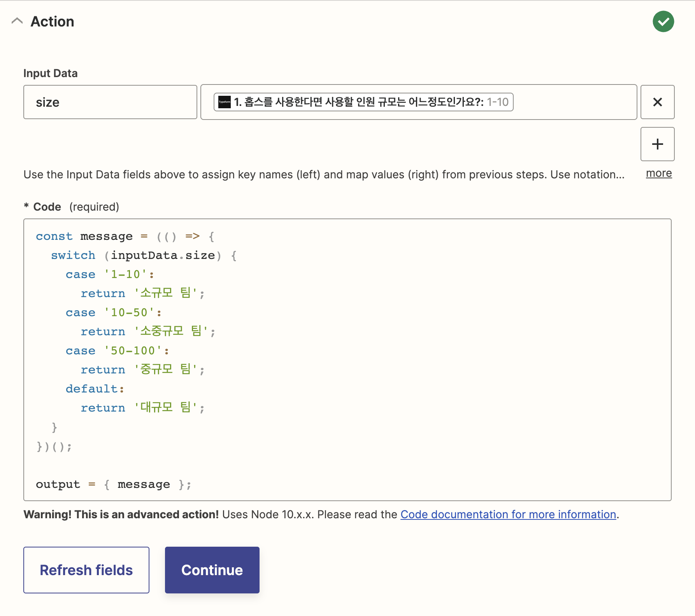Click the 'switch (inputData.size)' code line
695x616 pixels.
point(144,255)
